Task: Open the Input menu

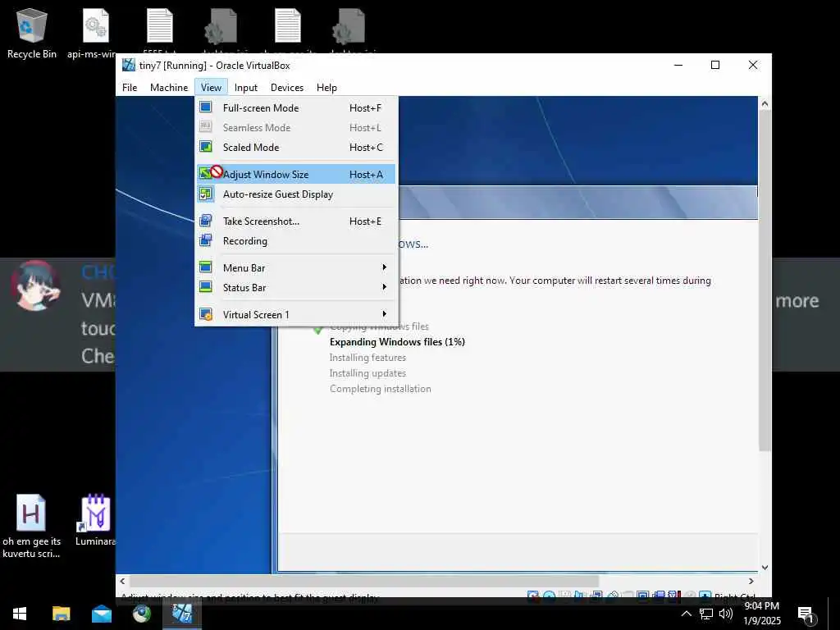Action: tap(246, 87)
